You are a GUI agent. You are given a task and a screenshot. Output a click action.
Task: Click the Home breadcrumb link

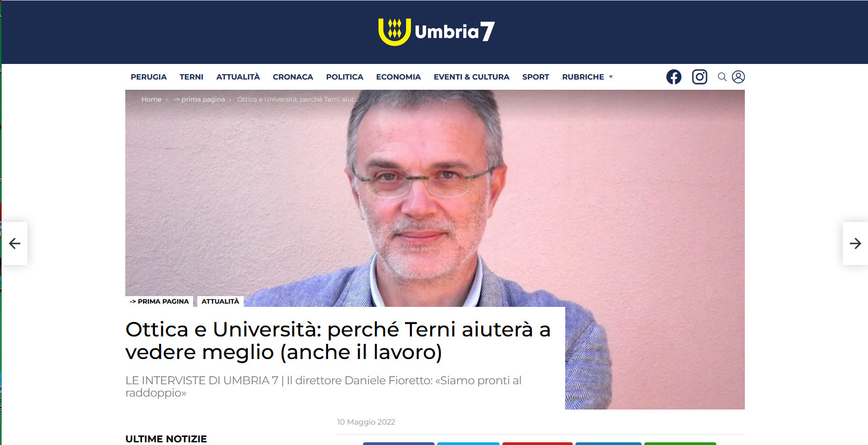tap(151, 99)
